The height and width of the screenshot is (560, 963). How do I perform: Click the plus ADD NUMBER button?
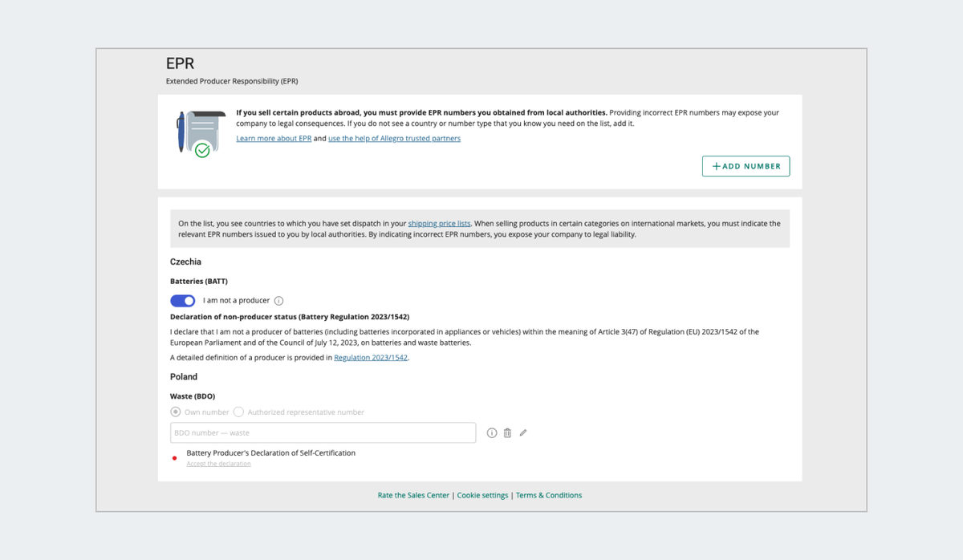click(x=746, y=166)
